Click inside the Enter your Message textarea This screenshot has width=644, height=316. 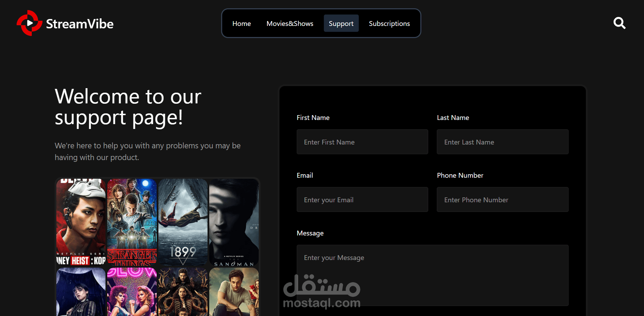tap(432, 275)
